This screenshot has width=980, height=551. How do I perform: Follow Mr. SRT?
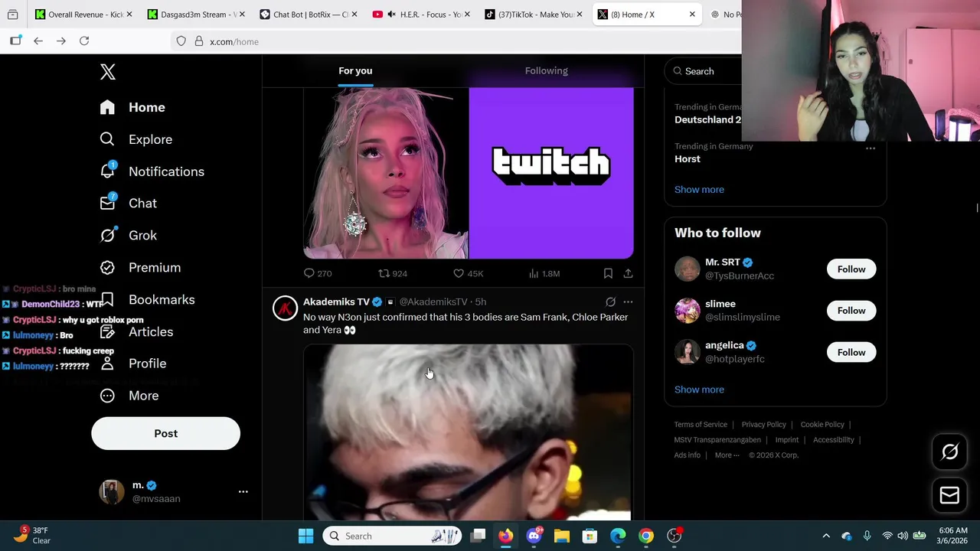pos(851,269)
